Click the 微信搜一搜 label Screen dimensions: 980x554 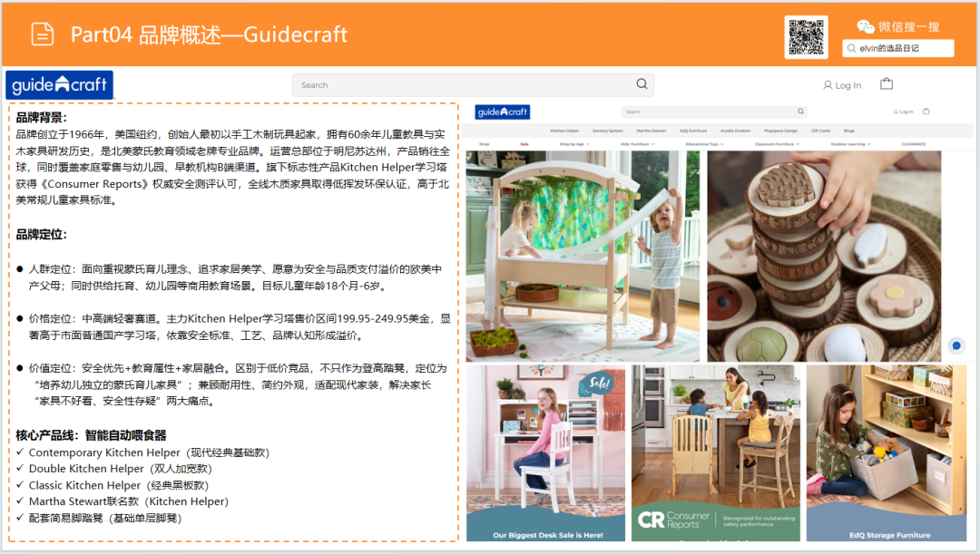click(908, 26)
